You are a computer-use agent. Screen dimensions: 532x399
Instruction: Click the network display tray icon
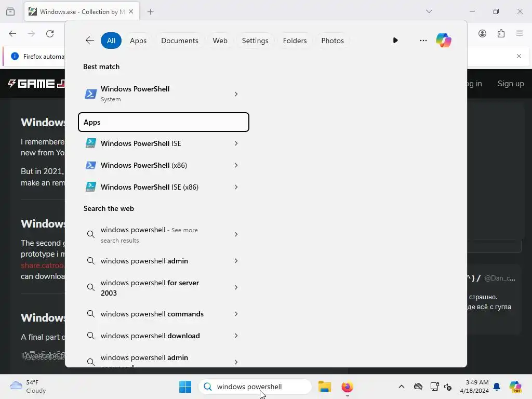pyautogui.click(x=434, y=387)
